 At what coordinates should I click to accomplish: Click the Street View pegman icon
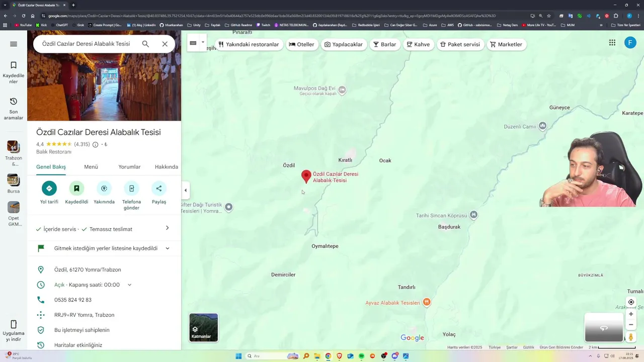tap(631, 337)
